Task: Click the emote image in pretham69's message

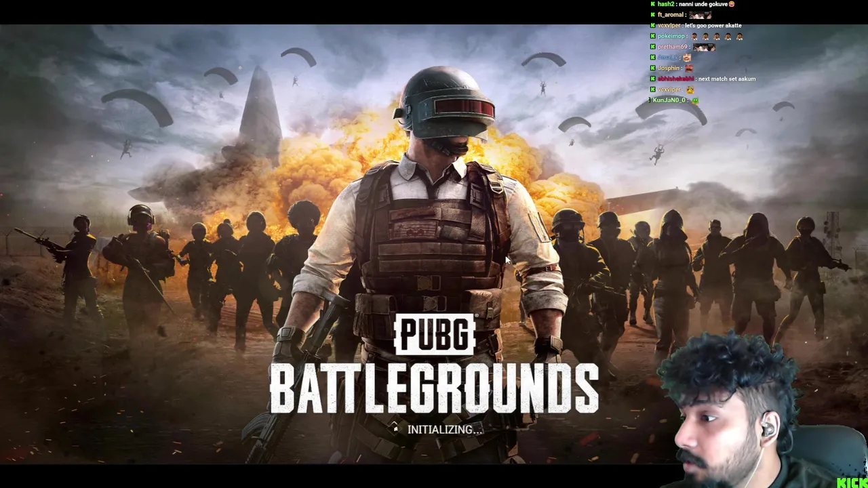Action: [704, 47]
